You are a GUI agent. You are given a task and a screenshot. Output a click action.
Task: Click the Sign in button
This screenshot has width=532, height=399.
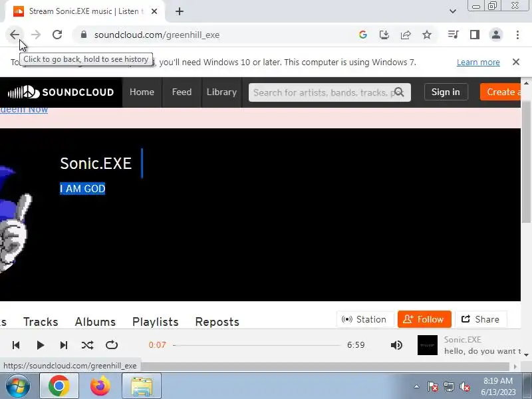[446, 92]
